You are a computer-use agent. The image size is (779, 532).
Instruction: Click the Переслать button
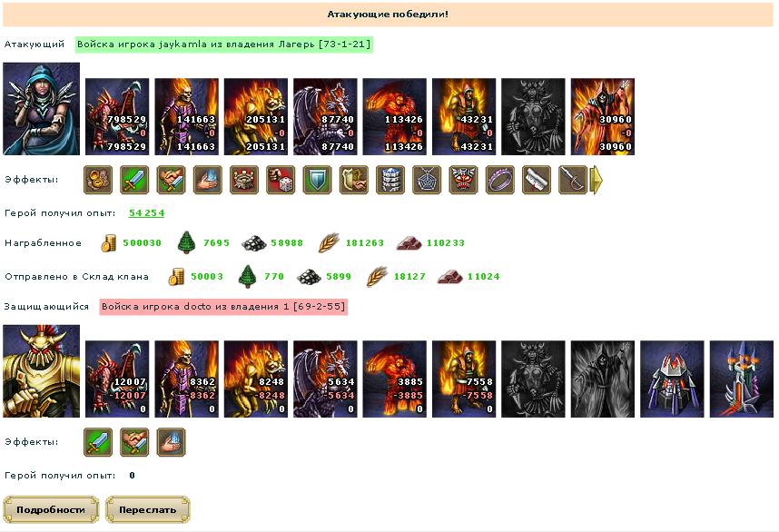point(148,509)
